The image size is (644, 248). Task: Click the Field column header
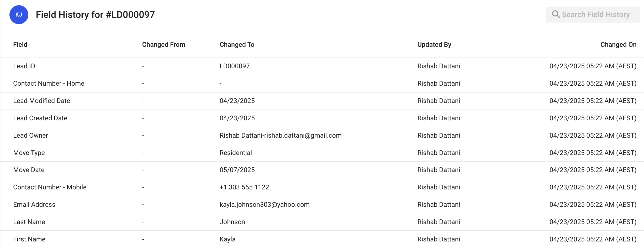[20, 45]
